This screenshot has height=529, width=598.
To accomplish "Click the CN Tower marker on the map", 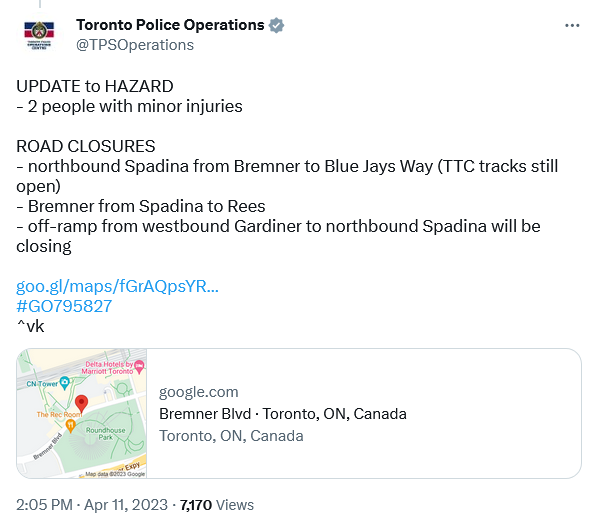I will (x=65, y=383).
